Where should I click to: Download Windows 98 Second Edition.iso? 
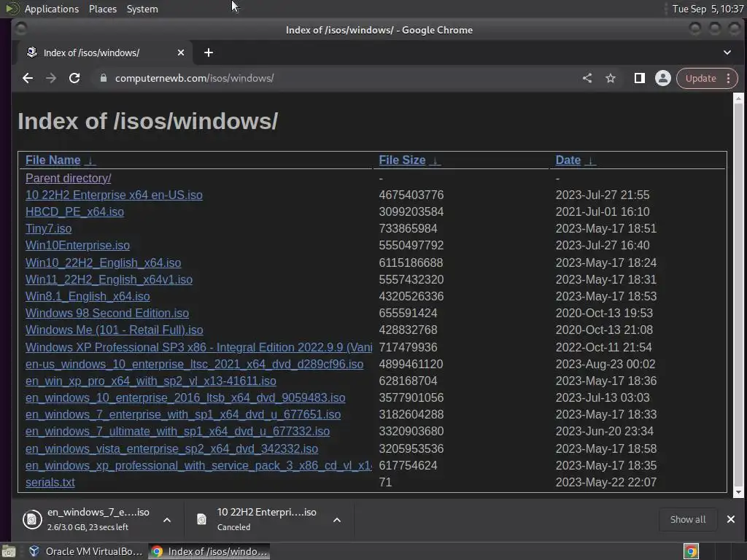(x=107, y=313)
